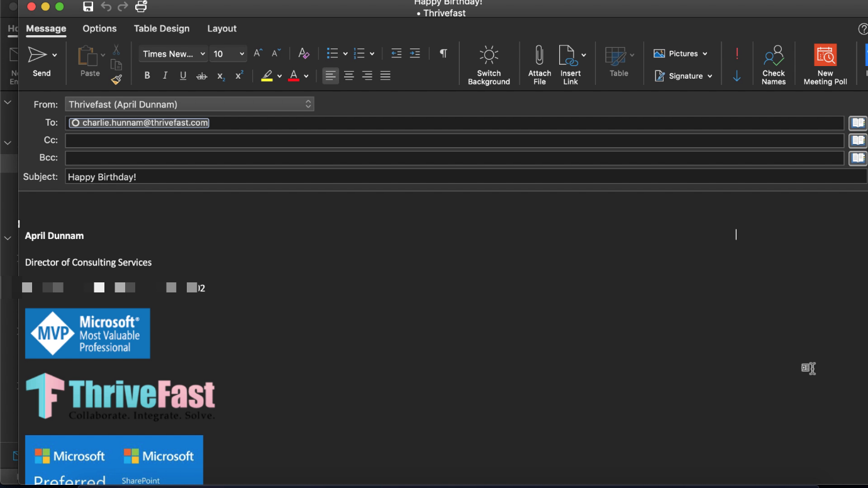868x488 pixels.
Task: Click the bulleted list icon
Action: tap(333, 53)
